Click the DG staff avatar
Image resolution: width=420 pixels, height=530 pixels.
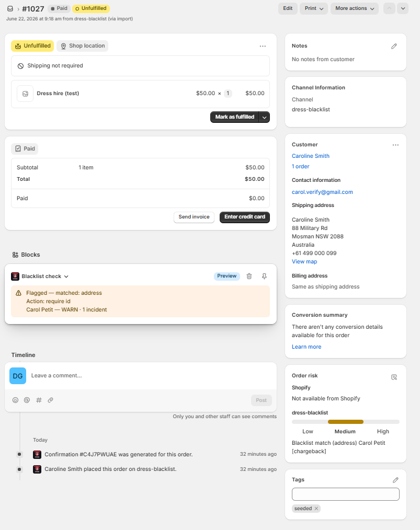pyautogui.click(x=18, y=376)
